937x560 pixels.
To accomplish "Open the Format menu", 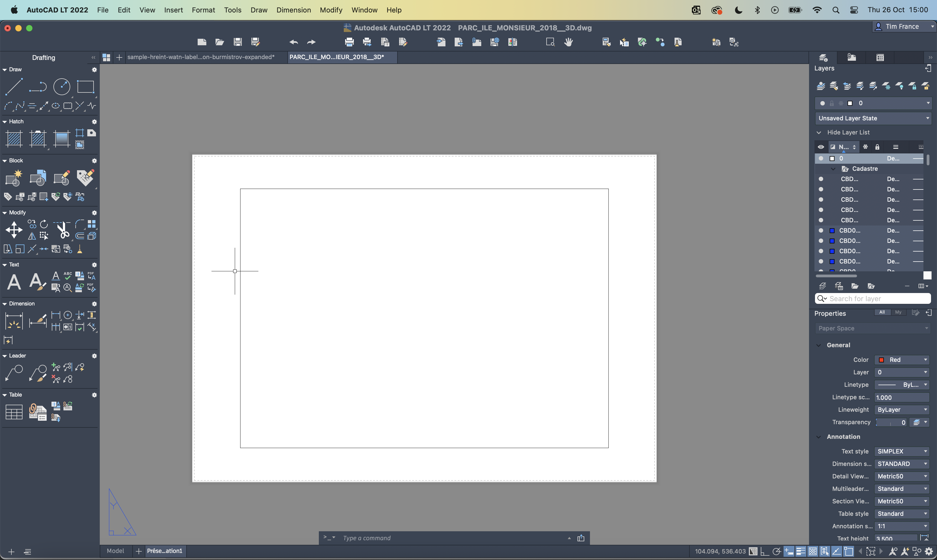I will click(x=203, y=10).
